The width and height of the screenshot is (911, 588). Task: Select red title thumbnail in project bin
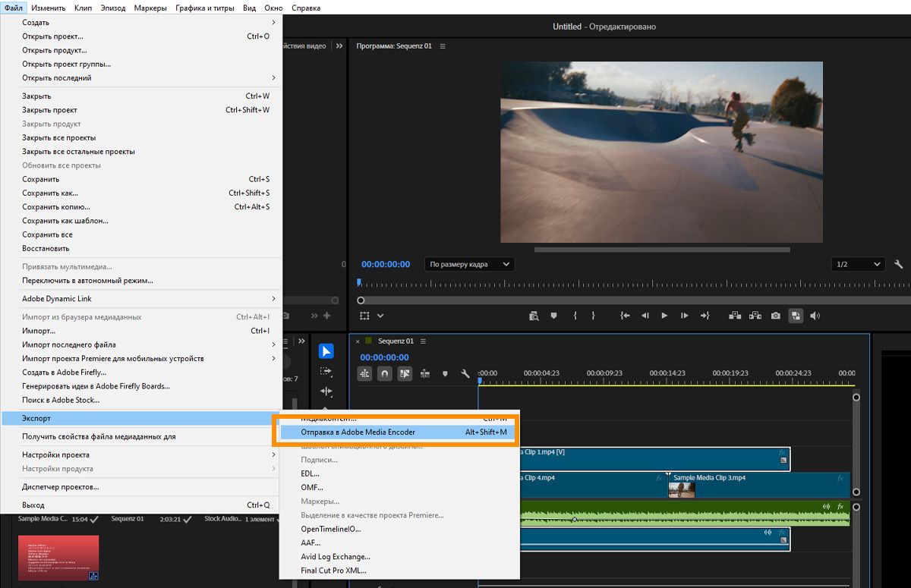58,558
